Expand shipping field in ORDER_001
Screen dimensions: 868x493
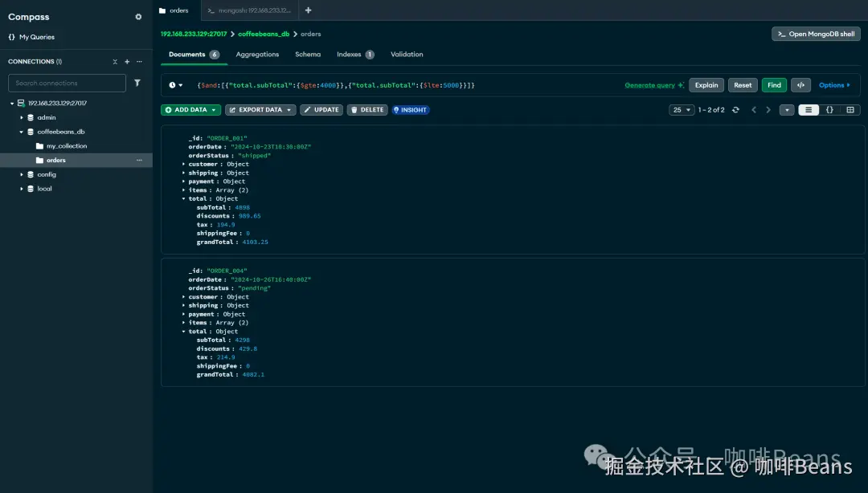click(184, 173)
